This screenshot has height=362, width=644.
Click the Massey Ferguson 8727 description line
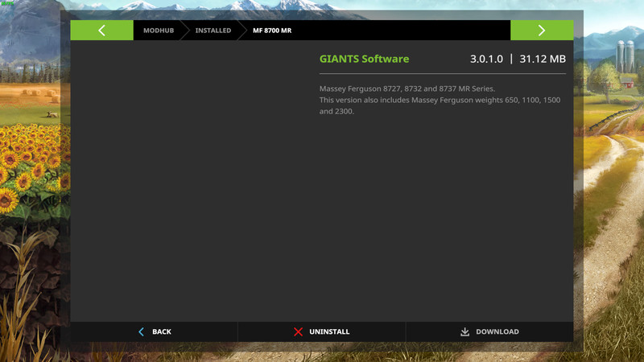click(x=407, y=88)
